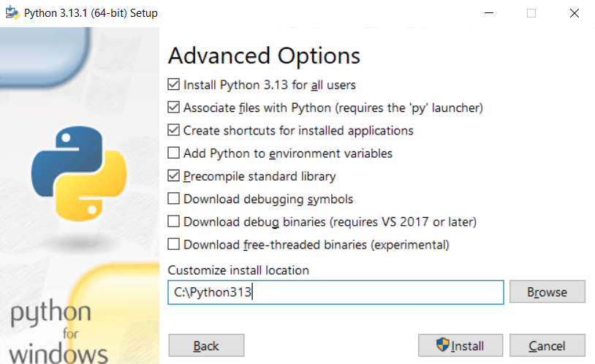Enable Download free-threaded binaries (experimental)
595x364 pixels.
[x=174, y=243]
